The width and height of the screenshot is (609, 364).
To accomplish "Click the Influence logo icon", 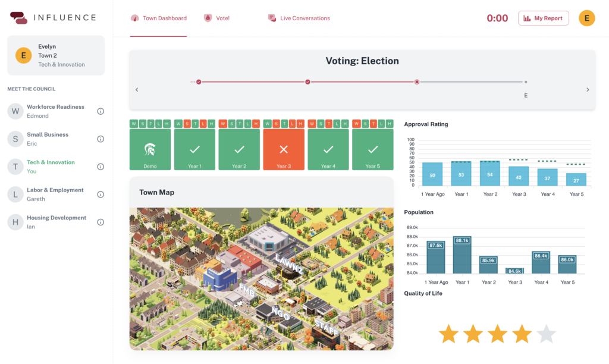I will (19, 18).
